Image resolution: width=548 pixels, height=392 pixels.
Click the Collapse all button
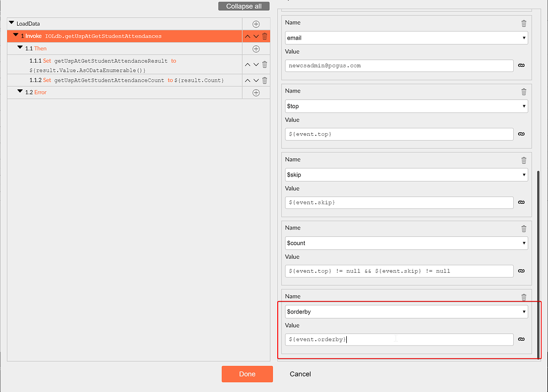pyautogui.click(x=243, y=6)
